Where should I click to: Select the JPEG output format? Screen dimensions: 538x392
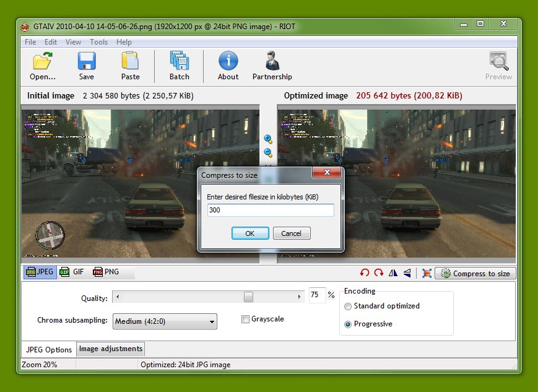[40, 272]
